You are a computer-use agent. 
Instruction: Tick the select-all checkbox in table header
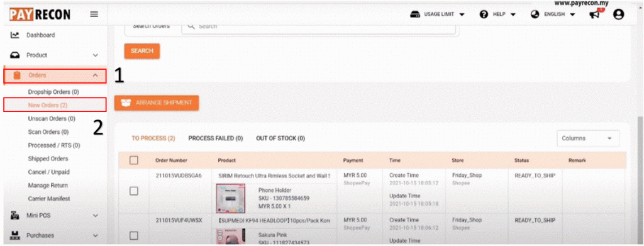(x=133, y=160)
